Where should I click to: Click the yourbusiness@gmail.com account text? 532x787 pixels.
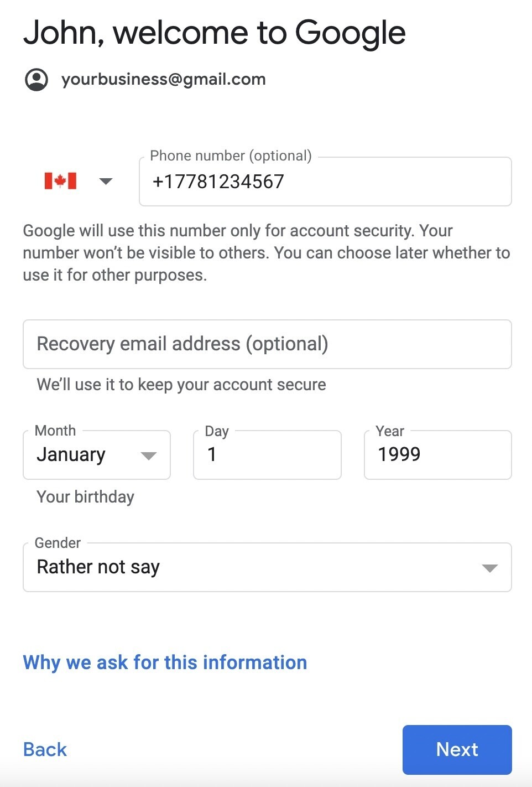point(164,80)
